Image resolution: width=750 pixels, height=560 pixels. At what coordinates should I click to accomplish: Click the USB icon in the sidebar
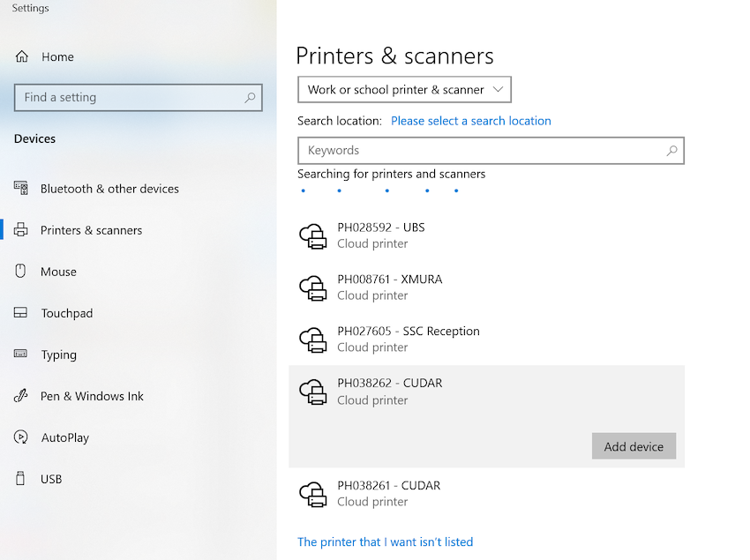pos(20,478)
